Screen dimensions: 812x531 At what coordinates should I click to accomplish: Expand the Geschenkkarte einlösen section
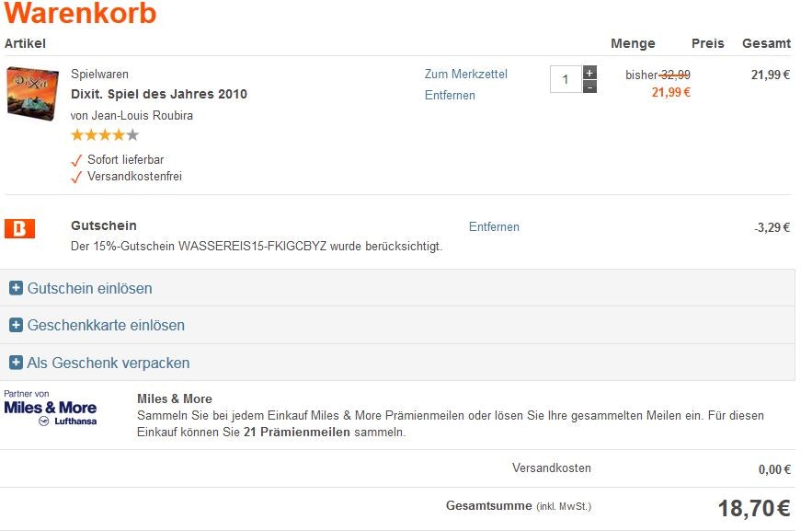pos(101,325)
